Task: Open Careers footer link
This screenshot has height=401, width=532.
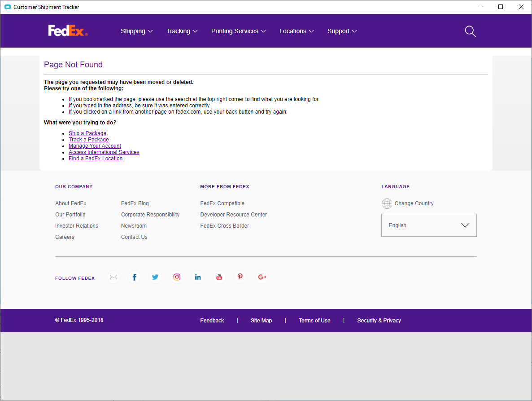Action: click(x=65, y=237)
